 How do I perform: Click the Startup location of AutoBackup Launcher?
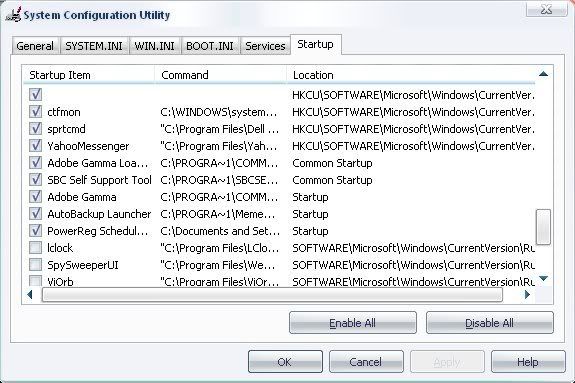point(310,214)
